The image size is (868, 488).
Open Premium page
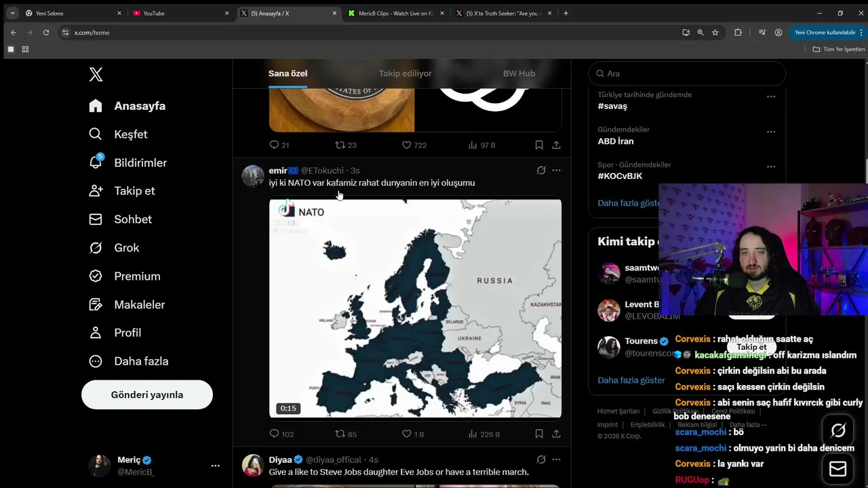click(x=125, y=276)
